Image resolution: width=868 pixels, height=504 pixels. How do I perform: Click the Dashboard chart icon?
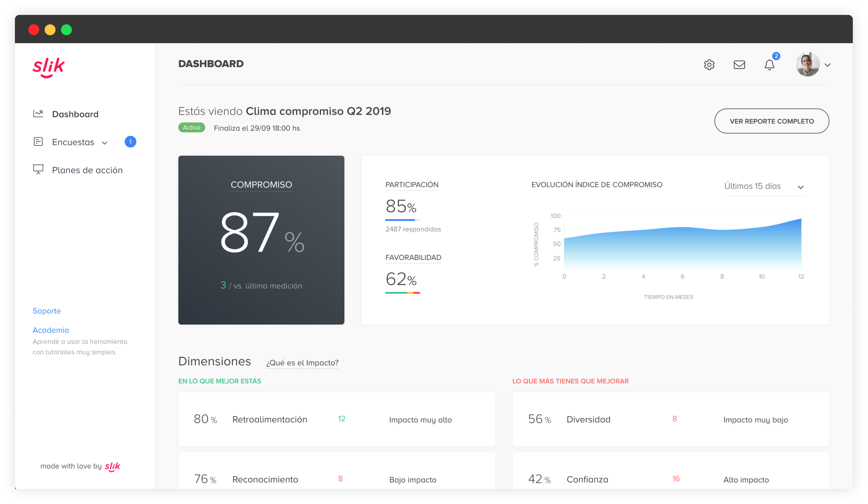tap(38, 114)
